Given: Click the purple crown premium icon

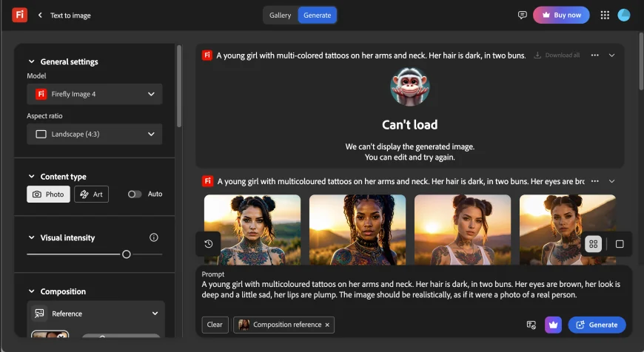Looking at the screenshot, I should pos(553,325).
